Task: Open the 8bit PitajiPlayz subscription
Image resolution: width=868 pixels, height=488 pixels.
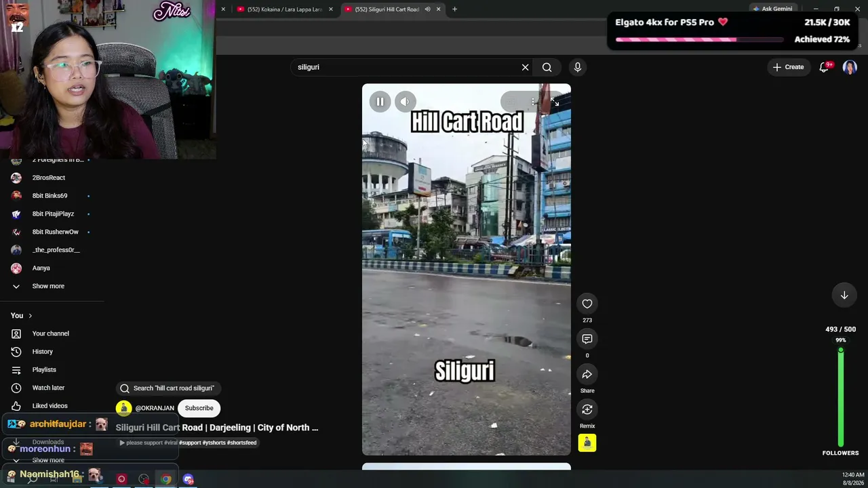Action: click(x=53, y=214)
